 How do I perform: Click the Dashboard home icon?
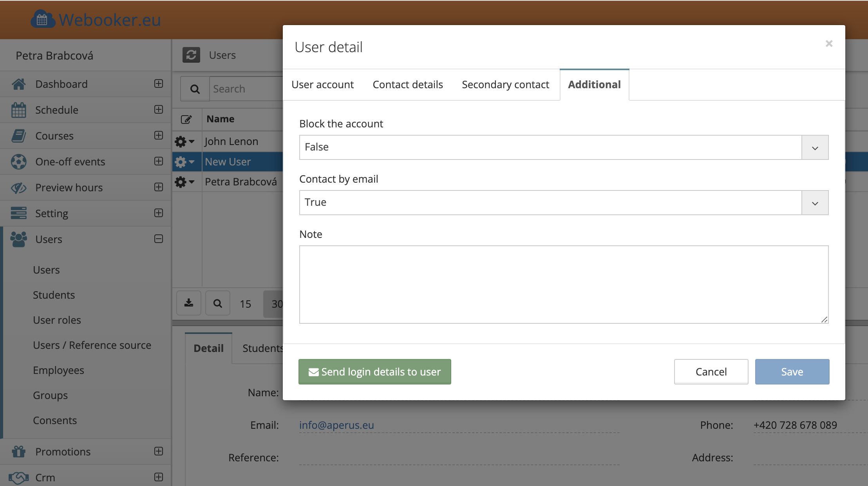tap(18, 84)
